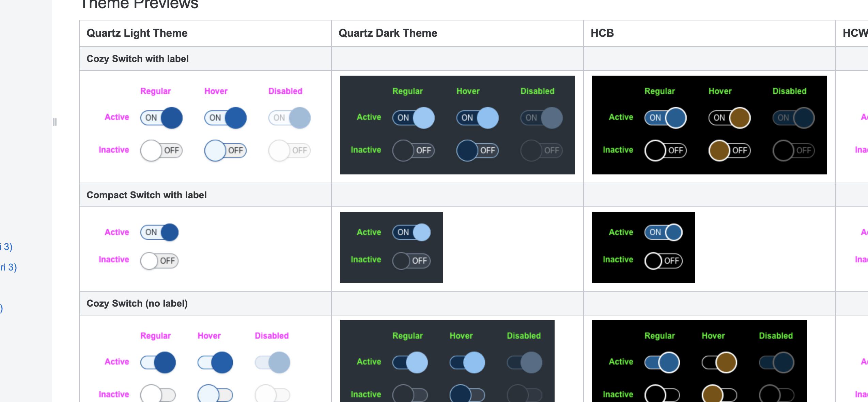The width and height of the screenshot is (868, 402).
Task: Toggle Dark Theme compact Active ON switch
Action: [412, 232]
